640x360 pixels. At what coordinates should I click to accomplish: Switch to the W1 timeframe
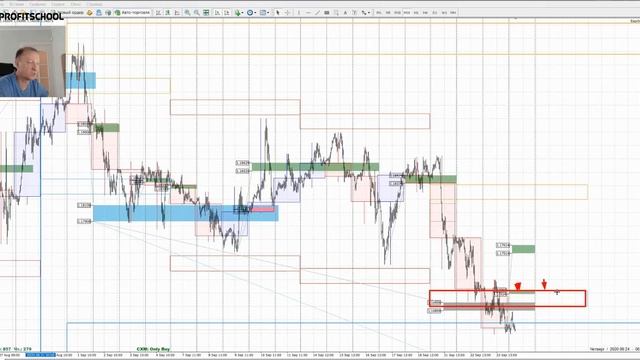tap(444, 13)
